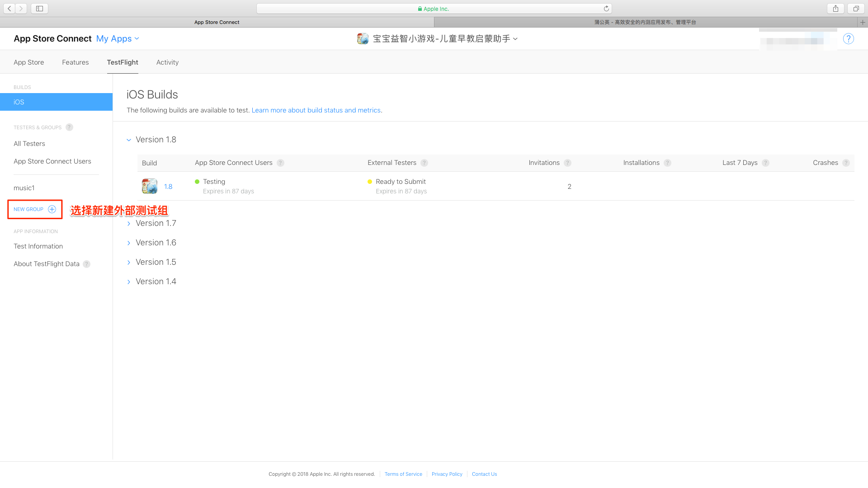Open the app name switcher dropdown
868x488 pixels.
[x=445, y=39]
